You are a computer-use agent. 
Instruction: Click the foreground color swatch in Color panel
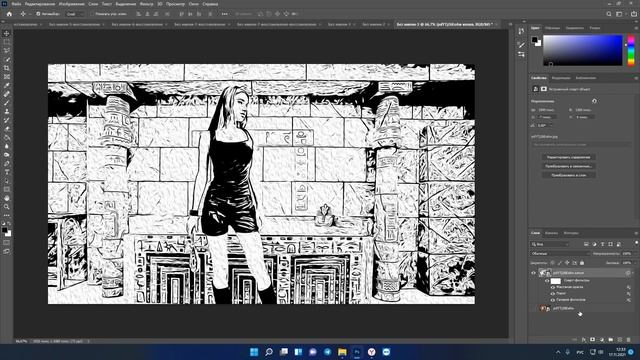pos(534,40)
